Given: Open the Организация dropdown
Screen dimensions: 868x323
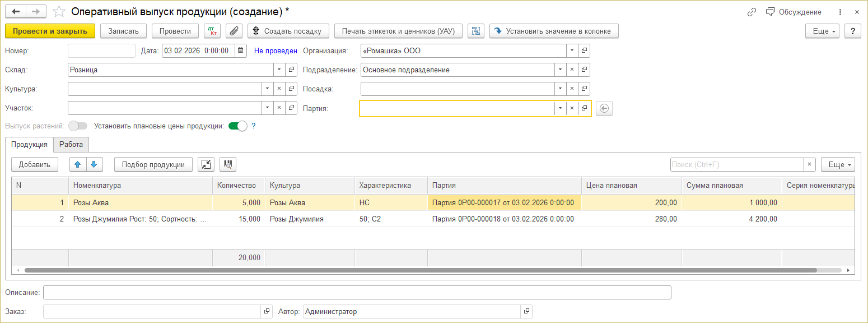Looking at the screenshot, I should (572, 51).
